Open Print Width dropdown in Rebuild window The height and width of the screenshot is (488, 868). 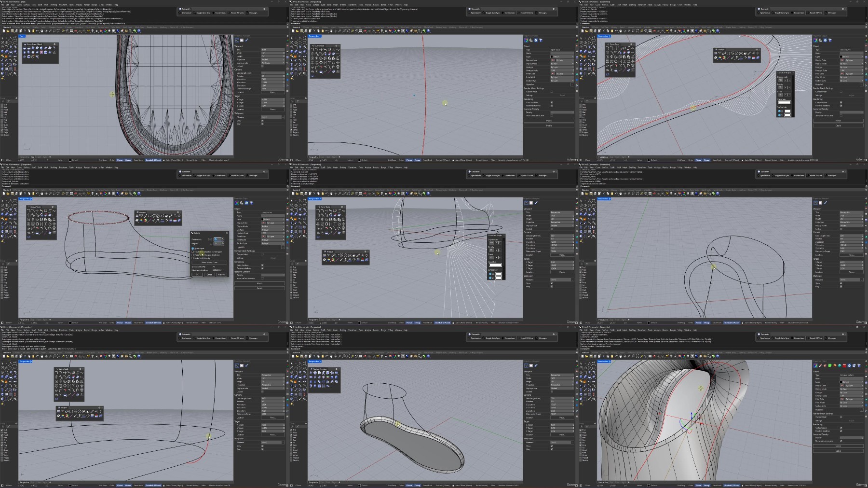(x=273, y=240)
